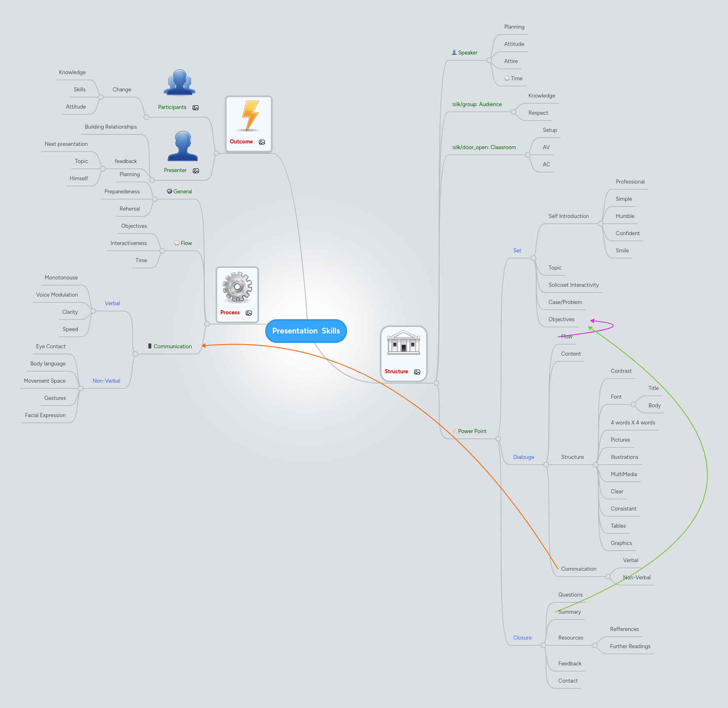This screenshot has width=728, height=708.
Task: Toggle the image icon next to Participants
Action: (195, 107)
